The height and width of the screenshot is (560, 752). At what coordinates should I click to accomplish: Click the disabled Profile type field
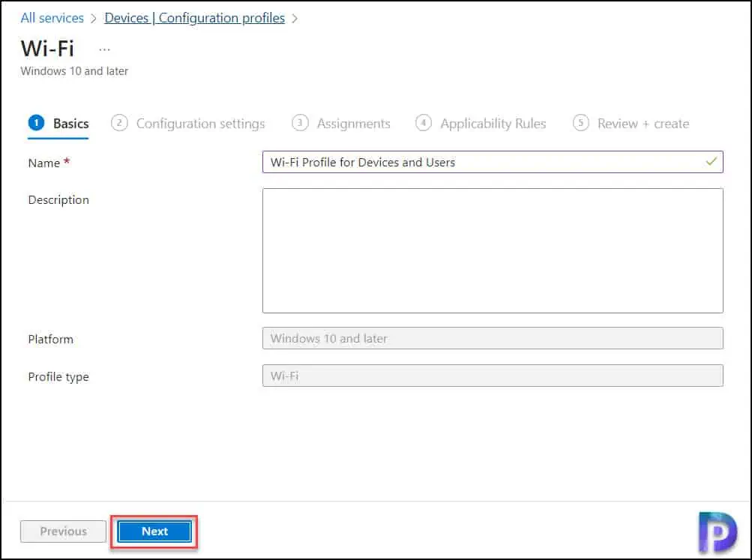tap(493, 376)
